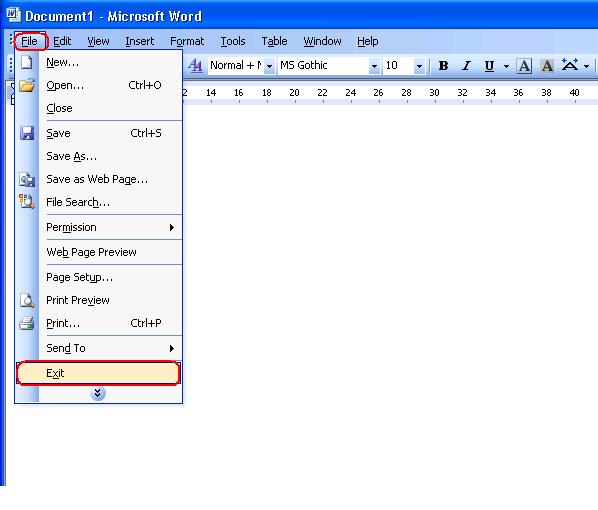Expand the Permission submenu
Image resolution: width=598 pixels, height=510 pixels.
tap(99, 227)
